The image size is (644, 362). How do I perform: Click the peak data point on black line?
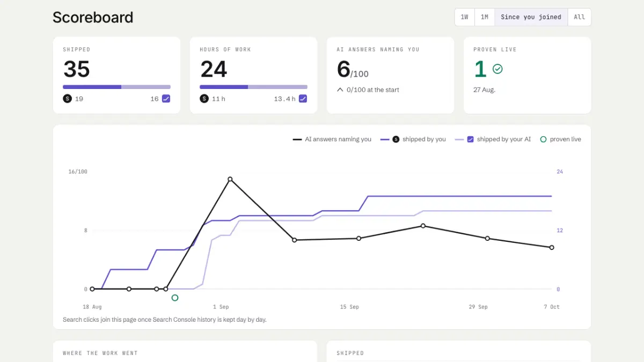point(230,179)
